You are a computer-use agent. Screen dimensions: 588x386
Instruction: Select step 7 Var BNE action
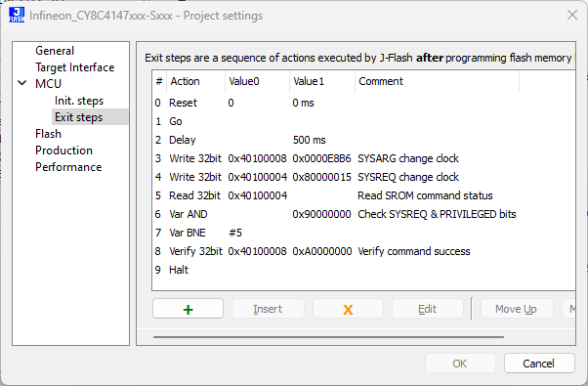(x=188, y=233)
